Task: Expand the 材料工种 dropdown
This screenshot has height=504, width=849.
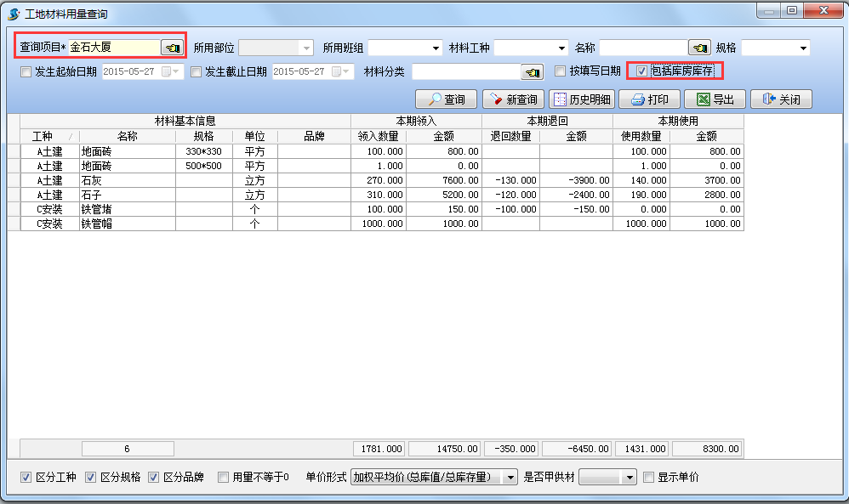Action: [561, 48]
